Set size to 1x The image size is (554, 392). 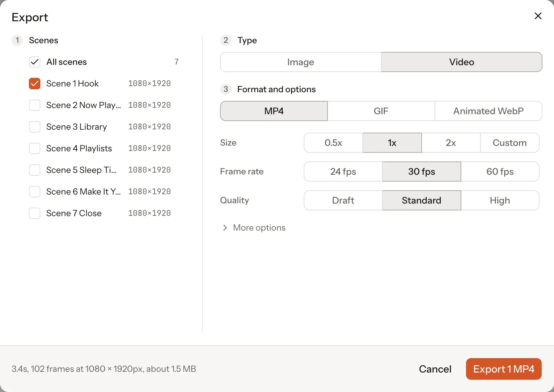tap(392, 143)
